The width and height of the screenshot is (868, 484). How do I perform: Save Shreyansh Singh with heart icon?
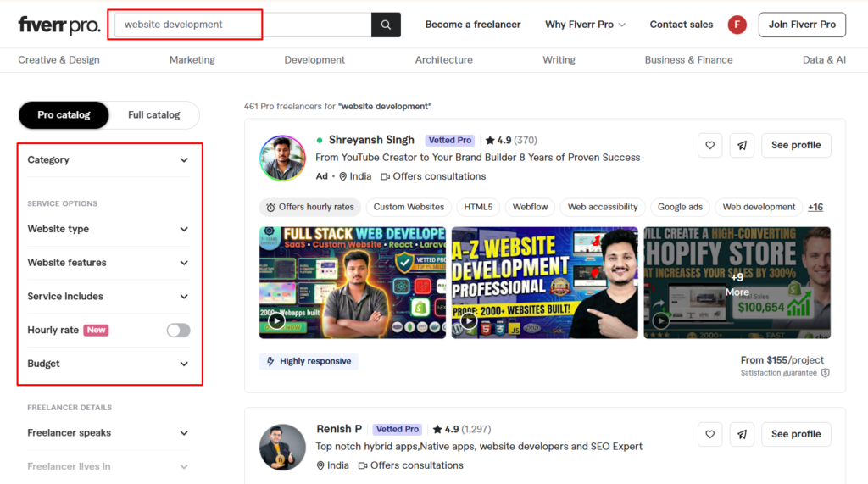[709, 145]
